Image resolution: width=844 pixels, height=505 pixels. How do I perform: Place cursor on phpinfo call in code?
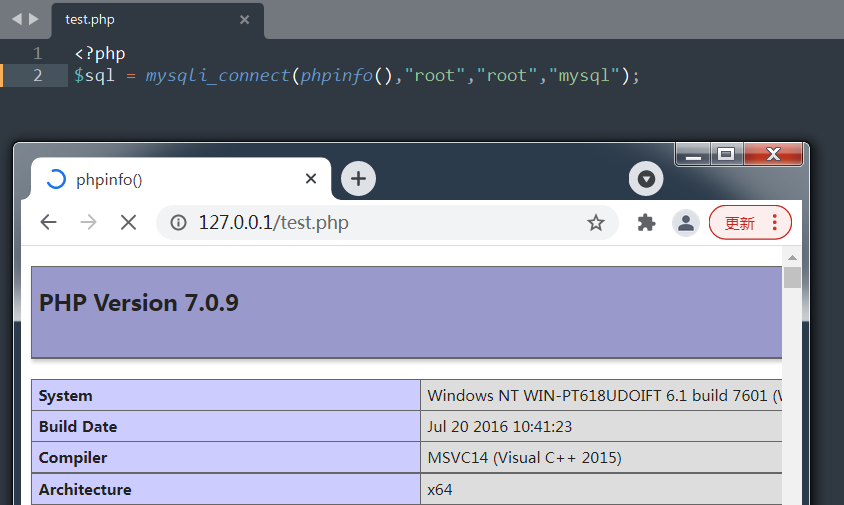click(336, 75)
